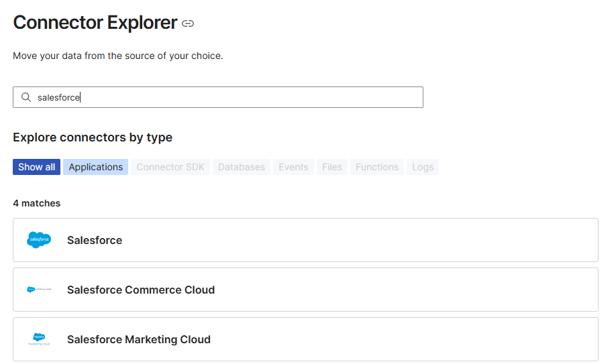Viewport: 616px width, 364px height.
Task: Open the Salesforce connector name link
Action: click(x=95, y=240)
